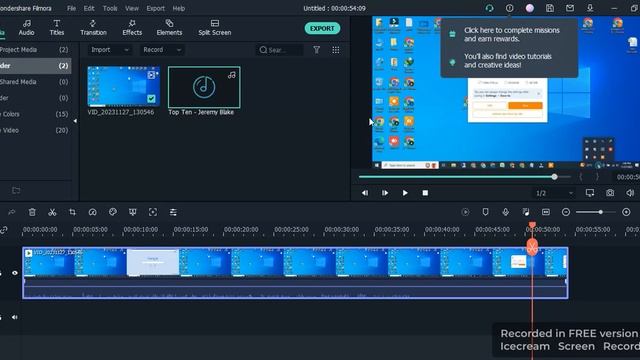Toggle video track visibility eye icon
This screenshot has height=360, width=640.
point(15,273)
